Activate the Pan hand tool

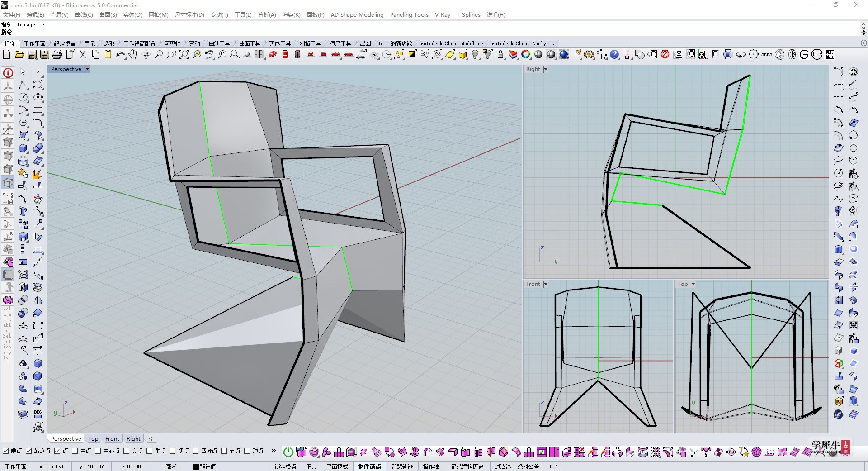(132, 55)
